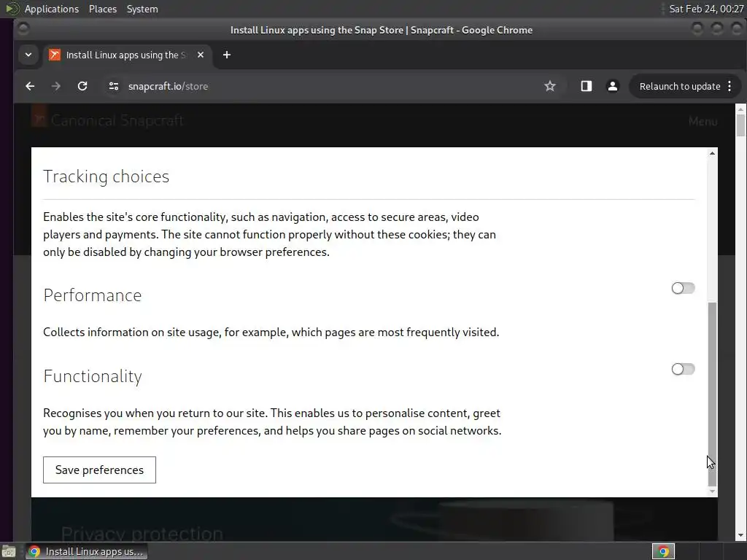The image size is (747, 560).
Task: Enable the Performance cookies toggle
Action: tap(683, 288)
